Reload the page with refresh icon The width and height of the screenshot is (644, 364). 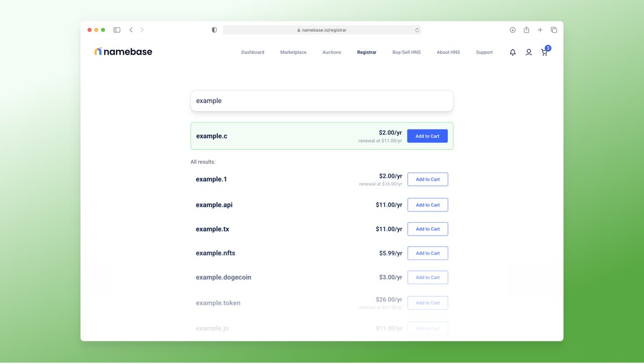417,30
